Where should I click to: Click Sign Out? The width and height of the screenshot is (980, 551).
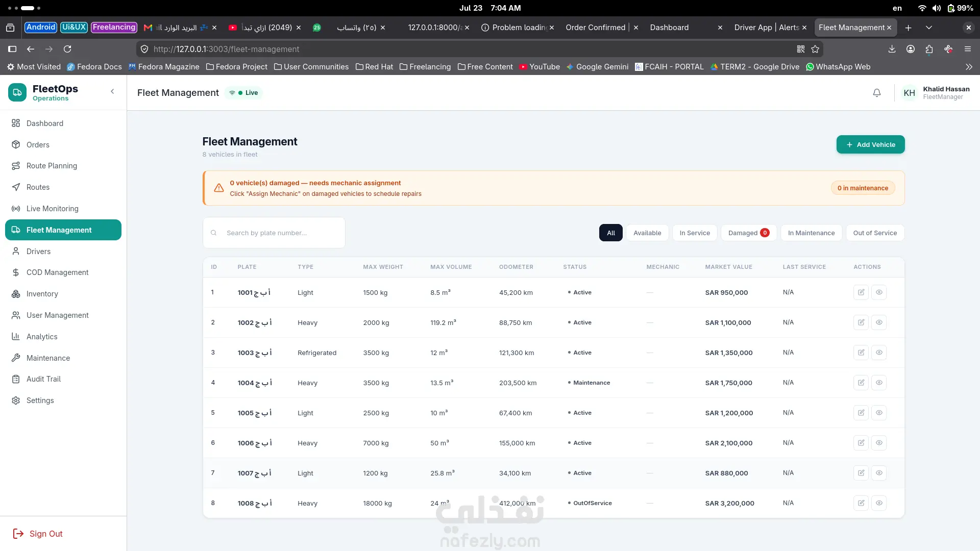38,534
